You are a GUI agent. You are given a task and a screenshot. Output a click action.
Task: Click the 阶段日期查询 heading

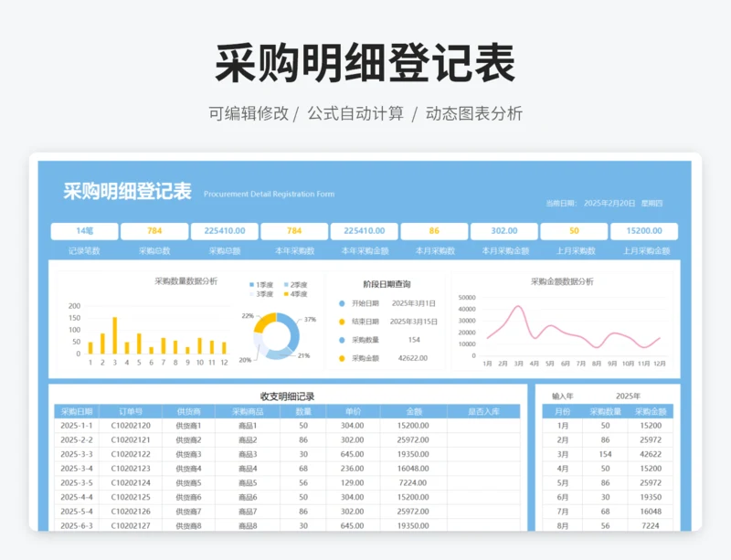[387, 284]
